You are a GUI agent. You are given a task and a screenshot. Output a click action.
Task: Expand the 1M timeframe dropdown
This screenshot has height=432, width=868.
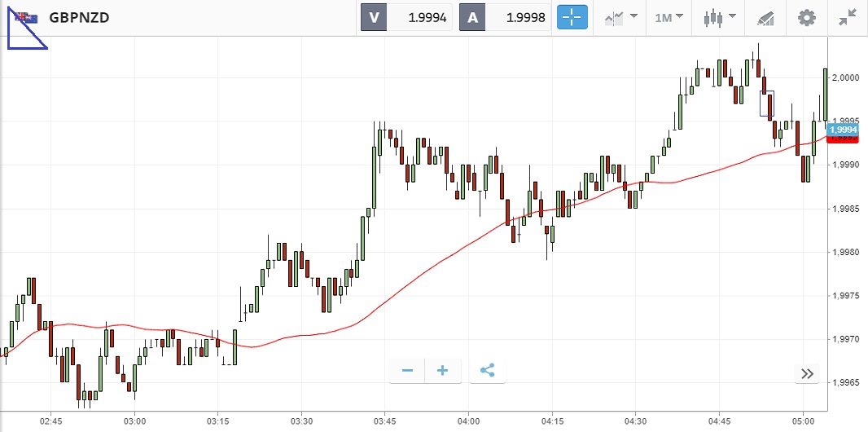click(x=669, y=17)
